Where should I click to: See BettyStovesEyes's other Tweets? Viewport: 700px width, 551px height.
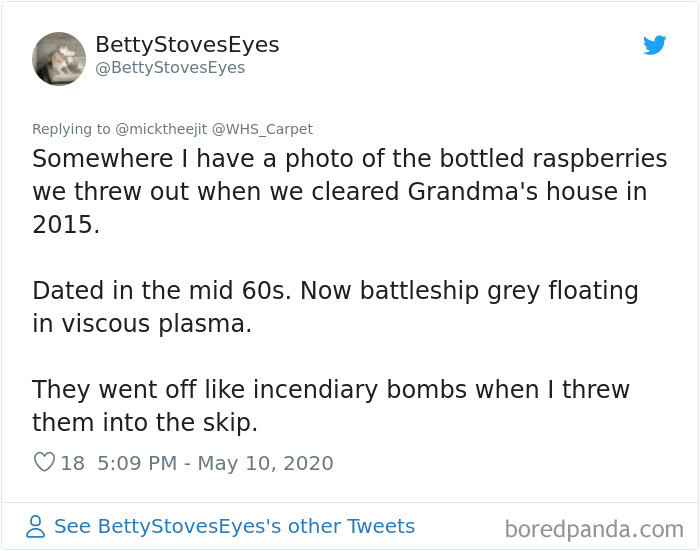(x=234, y=526)
